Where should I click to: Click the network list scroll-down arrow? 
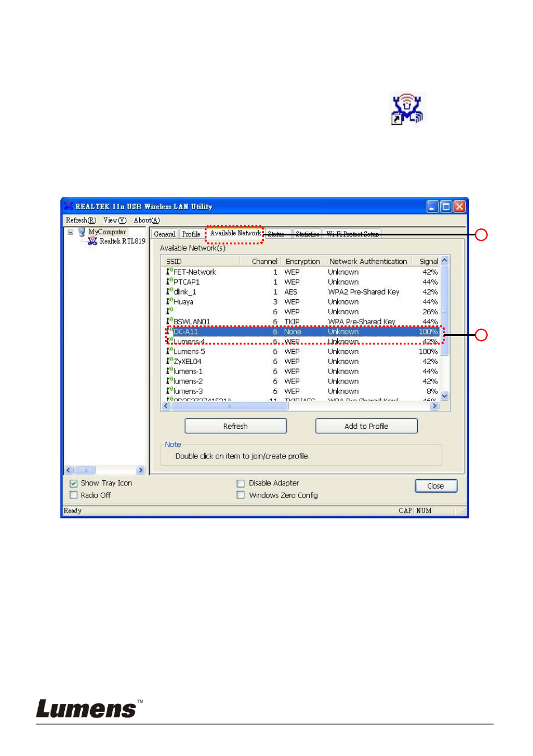coord(445,396)
